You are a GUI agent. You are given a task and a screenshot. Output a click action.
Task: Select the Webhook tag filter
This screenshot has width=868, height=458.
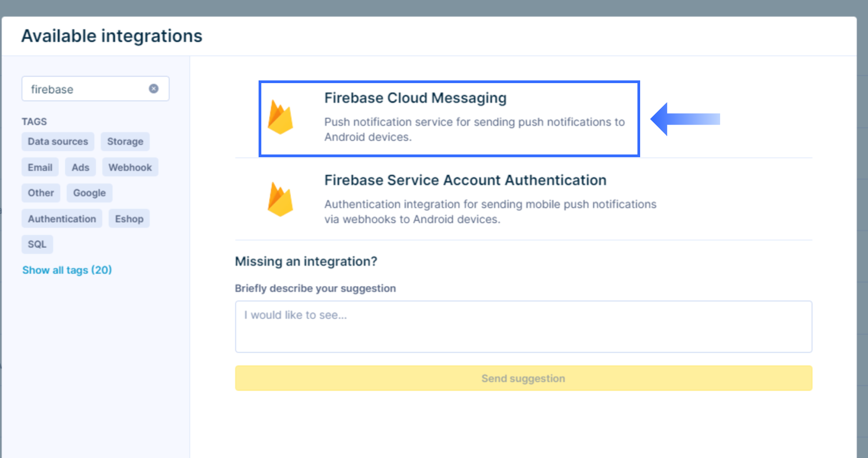coord(130,167)
